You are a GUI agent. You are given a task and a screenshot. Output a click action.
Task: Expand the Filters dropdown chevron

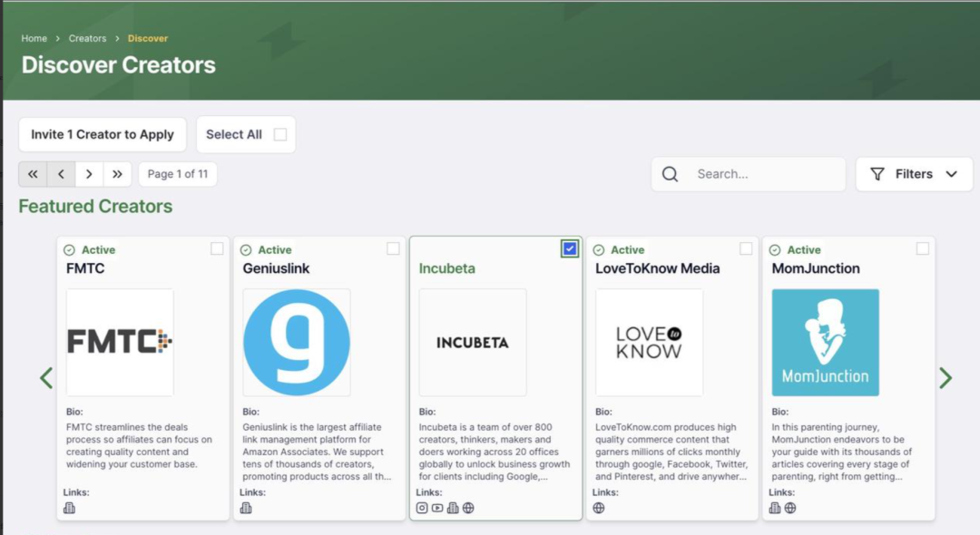pyautogui.click(x=951, y=174)
